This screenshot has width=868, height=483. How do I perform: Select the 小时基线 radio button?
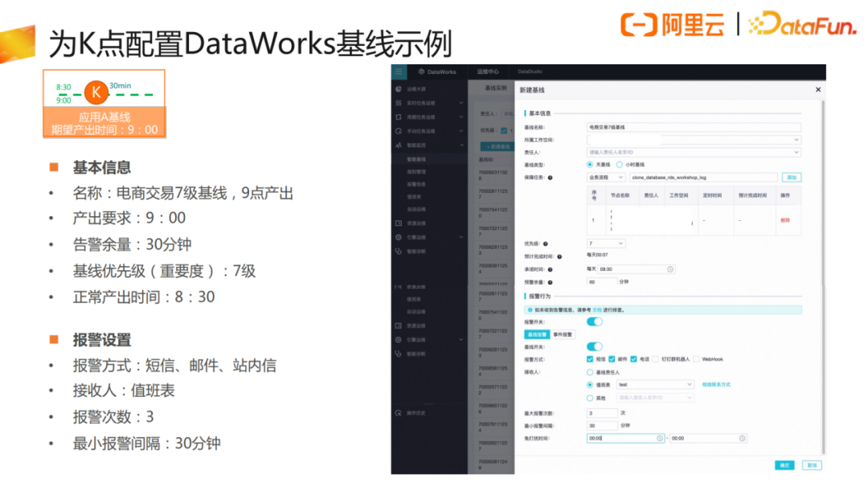(x=620, y=164)
